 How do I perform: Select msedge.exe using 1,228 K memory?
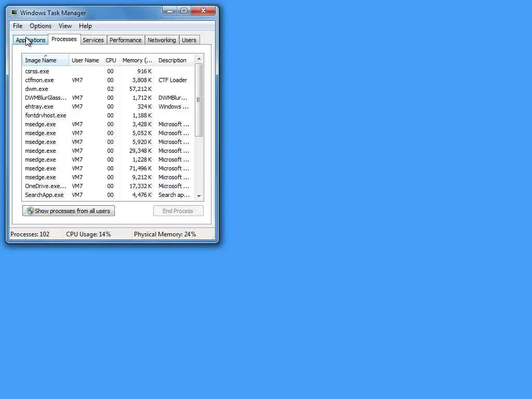click(x=109, y=159)
